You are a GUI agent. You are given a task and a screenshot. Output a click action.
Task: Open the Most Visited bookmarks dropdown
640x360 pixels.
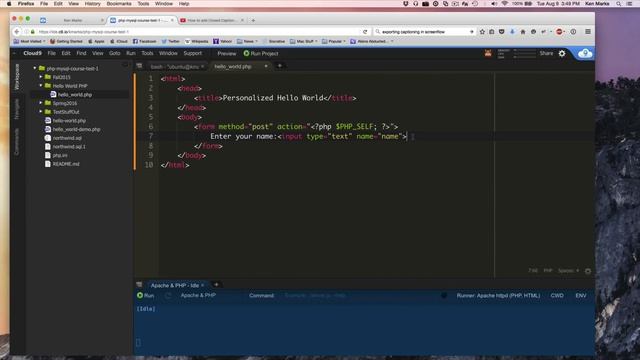pyautogui.click(x=29, y=41)
